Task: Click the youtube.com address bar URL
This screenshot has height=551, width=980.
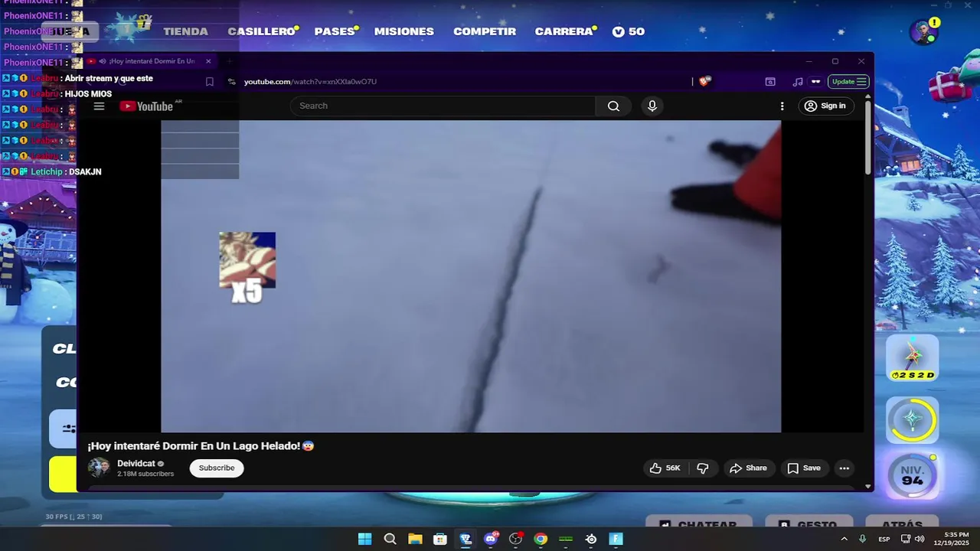Action: (x=310, y=81)
